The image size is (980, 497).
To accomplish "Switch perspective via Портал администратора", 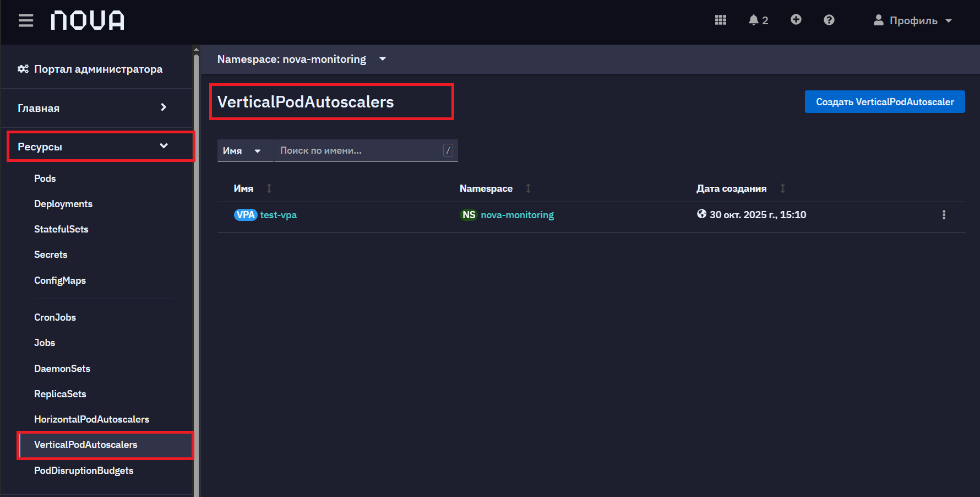I will point(90,69).
